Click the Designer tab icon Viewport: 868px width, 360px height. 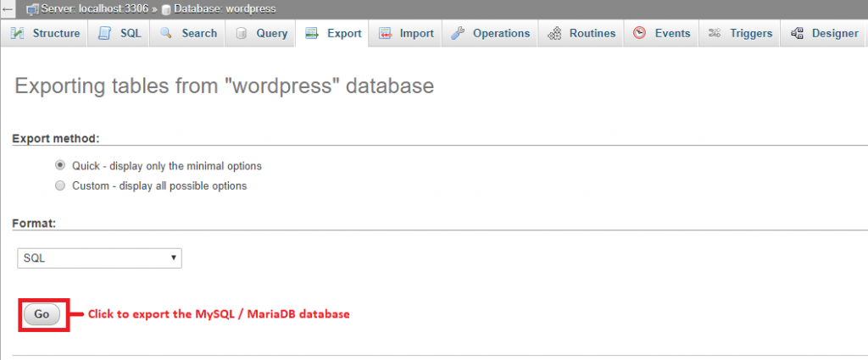click(x=797, y=34)
